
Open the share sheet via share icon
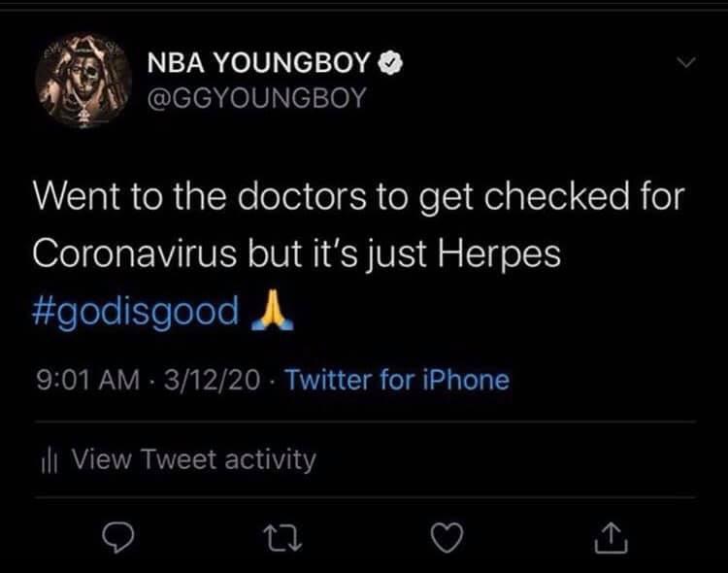[x=612, y=538]
